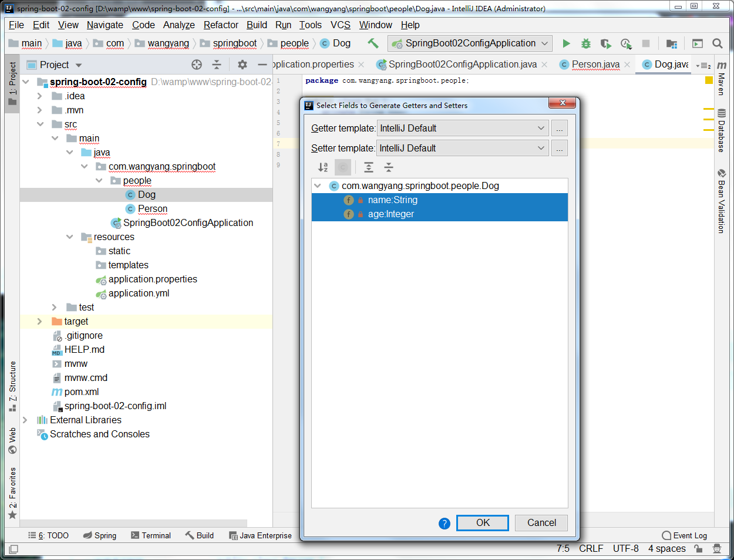
Task: Open dialog help question mark icon
Action: [445, 523]
